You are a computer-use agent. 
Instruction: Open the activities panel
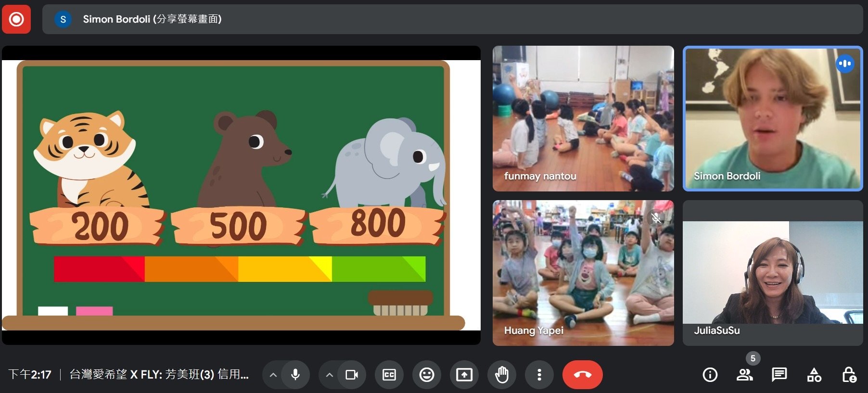[x=814, y=375]
